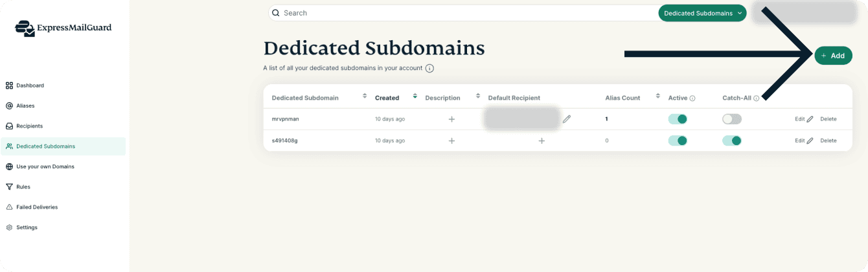Go to Failed Deliveries page
868x272 pixels.
[x=36, y=207]
